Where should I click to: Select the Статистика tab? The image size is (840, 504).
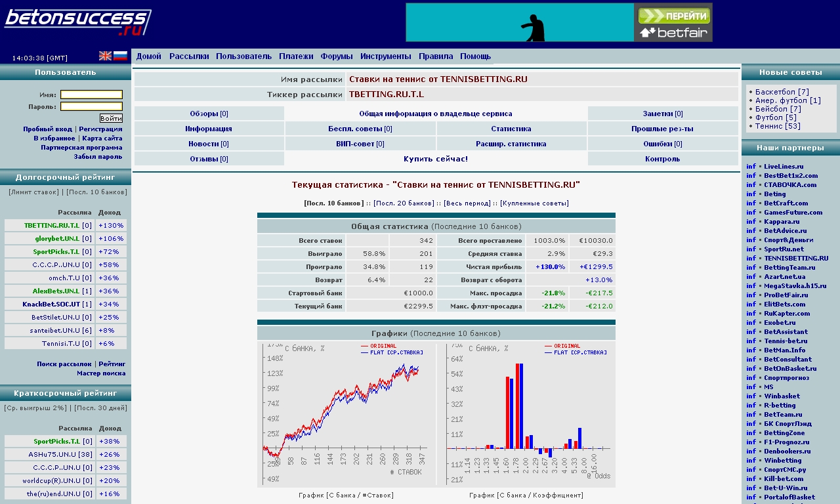511,129
